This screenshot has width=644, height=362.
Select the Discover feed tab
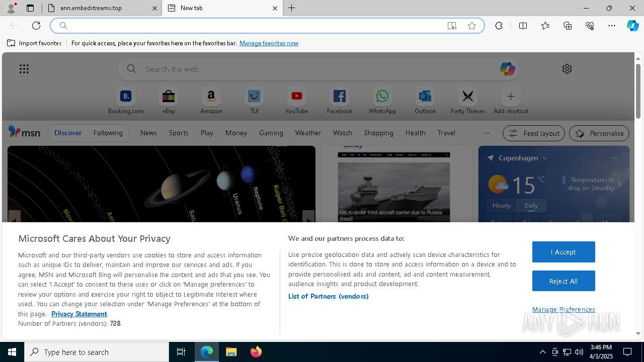click(x=68, y=133)
